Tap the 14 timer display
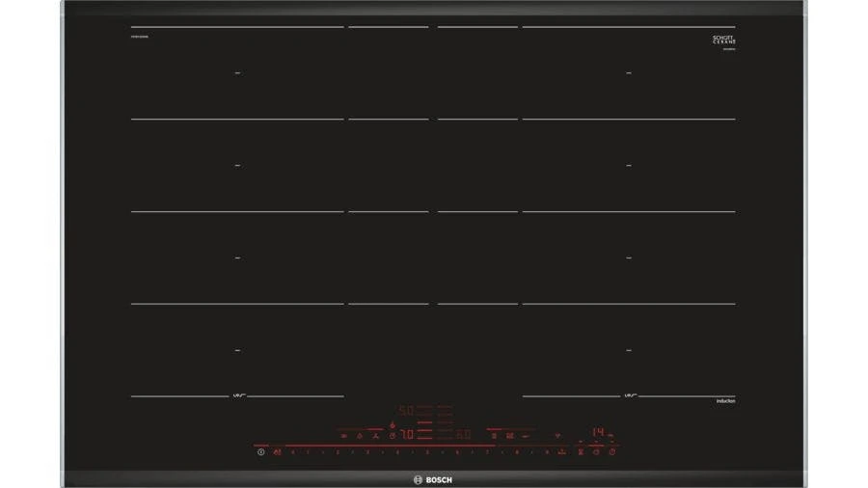Image resolution: width=868 pixels, height=488 pixels. [x=599, y=433]
